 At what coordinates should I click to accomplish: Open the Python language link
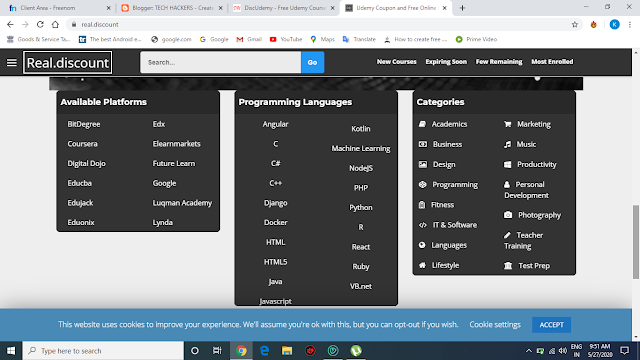point(361,207)
